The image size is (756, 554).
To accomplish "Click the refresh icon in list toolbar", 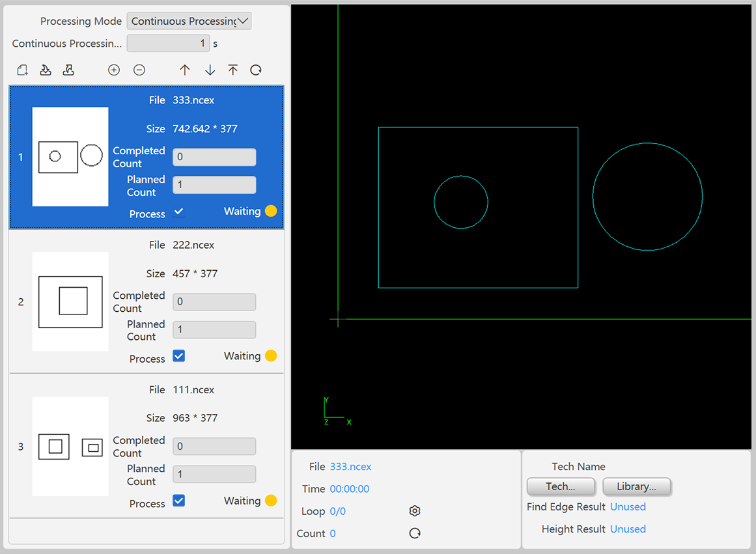I will click(256, 70).
